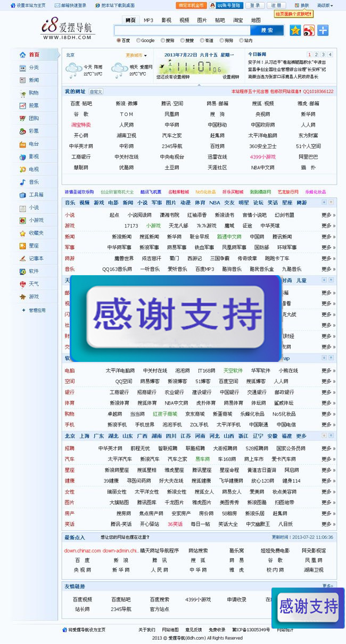This screenshot has height=644, width=346.
Task: Click the red Weibo icon near search
Action: (x=309, y=30)
